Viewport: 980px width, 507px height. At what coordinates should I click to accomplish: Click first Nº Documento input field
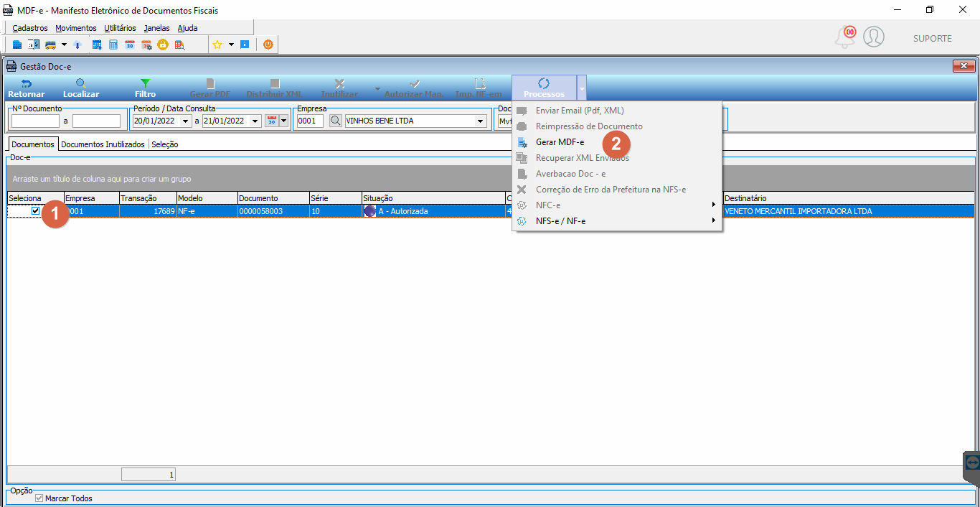[35, 121]
